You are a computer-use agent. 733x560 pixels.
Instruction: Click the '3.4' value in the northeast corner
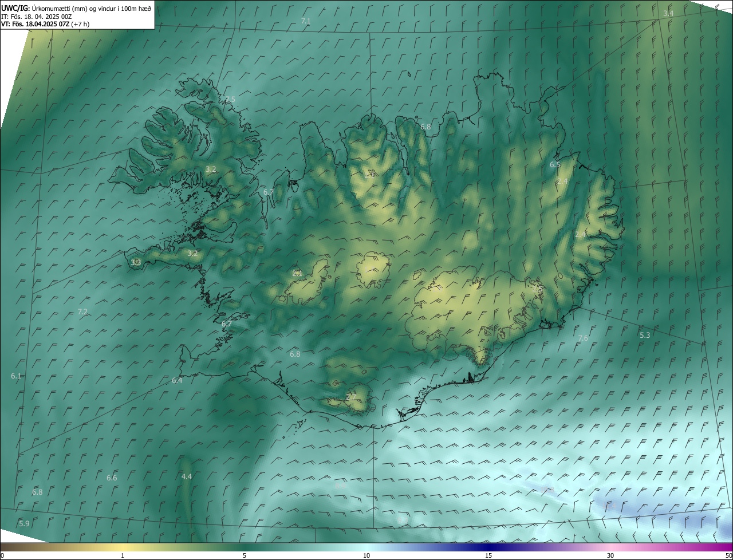(668, 13)
